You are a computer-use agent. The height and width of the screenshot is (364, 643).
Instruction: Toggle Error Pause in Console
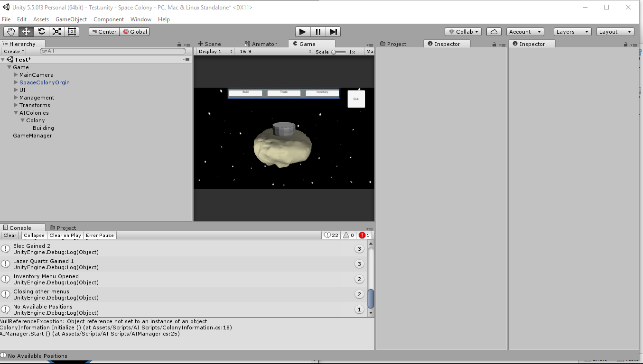coord(100,236)
